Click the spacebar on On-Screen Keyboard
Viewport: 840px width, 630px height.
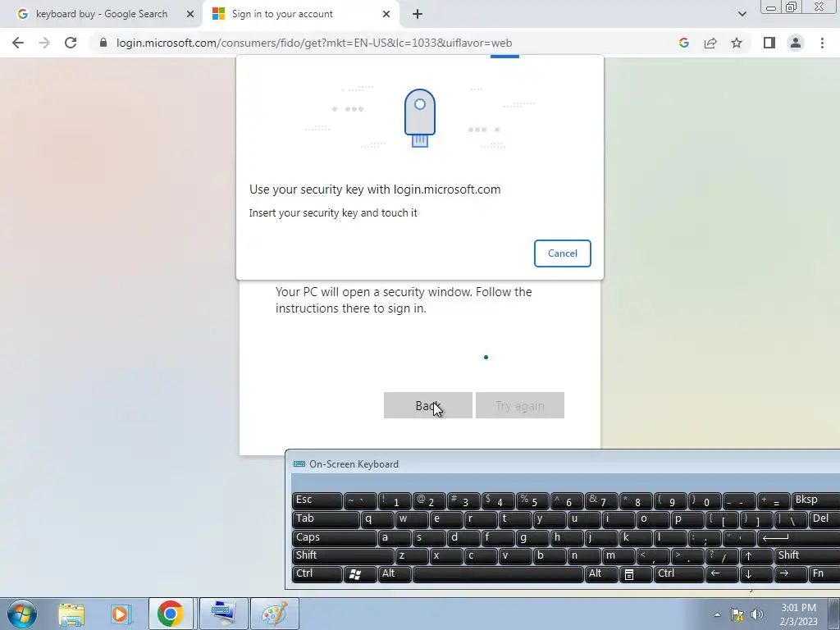point(498,574)
